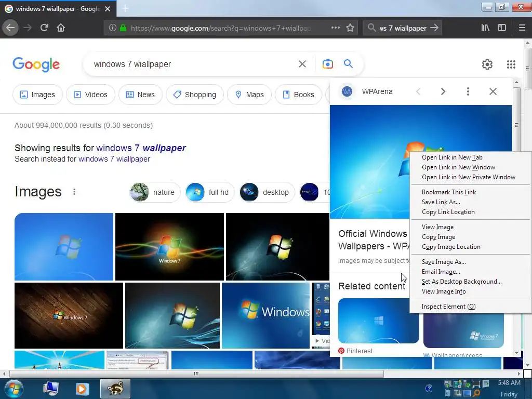
Task: Open a new browser tab with plus
Action: point(125,8)
